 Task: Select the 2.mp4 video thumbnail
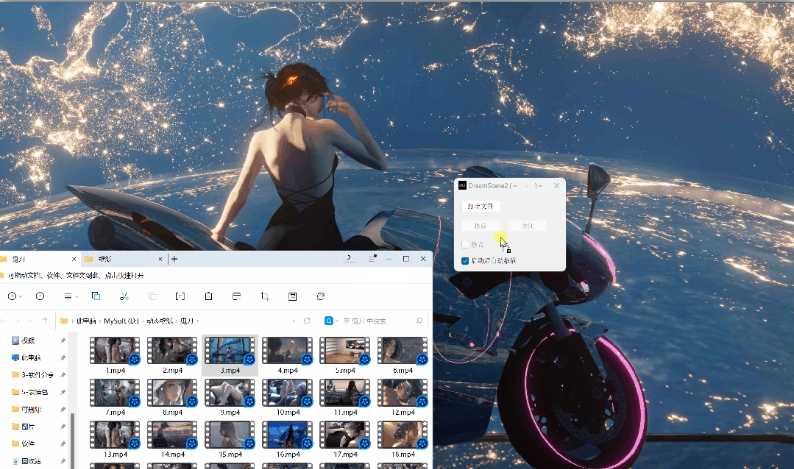coord(172,350)
